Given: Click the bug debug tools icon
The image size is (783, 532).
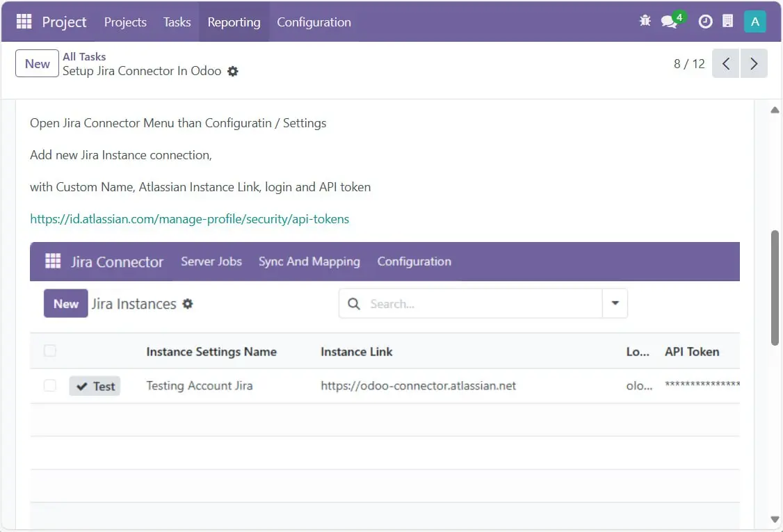Looking at the screenshot, I should pos(645,21).
